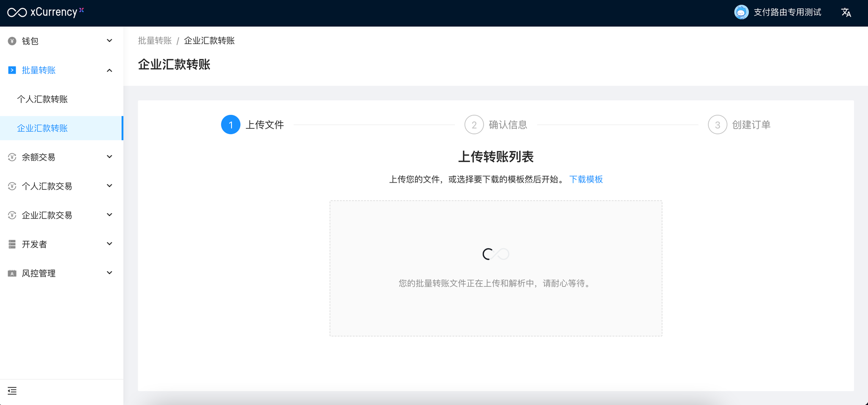
Task: Expand the 开发者 chevron
Action: (109, 244)
